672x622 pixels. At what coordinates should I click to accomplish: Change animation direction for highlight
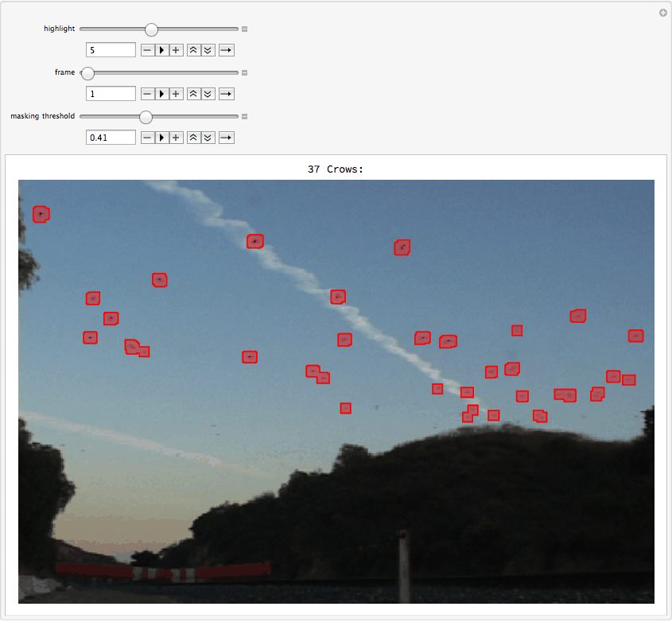pos(226,49)
